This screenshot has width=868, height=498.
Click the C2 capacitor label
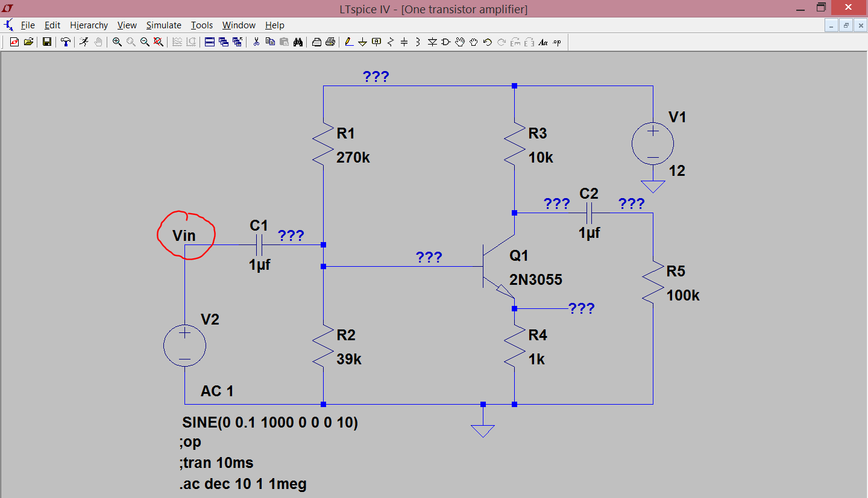click(589, 193)
